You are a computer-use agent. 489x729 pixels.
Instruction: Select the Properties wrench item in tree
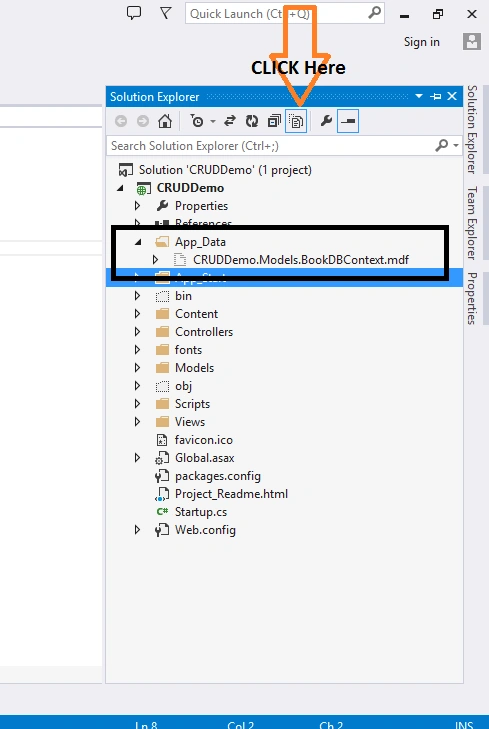[x=162, y=205]
